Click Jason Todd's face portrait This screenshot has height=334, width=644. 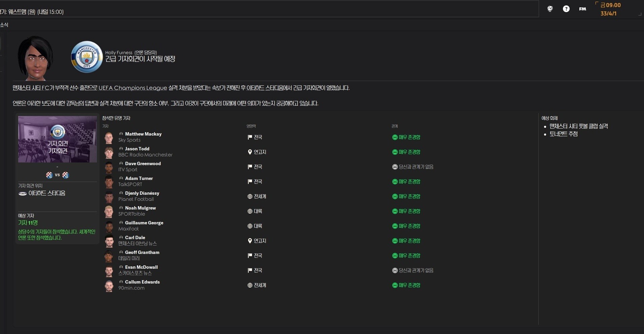pyautogui.click(x=109, y=152)
